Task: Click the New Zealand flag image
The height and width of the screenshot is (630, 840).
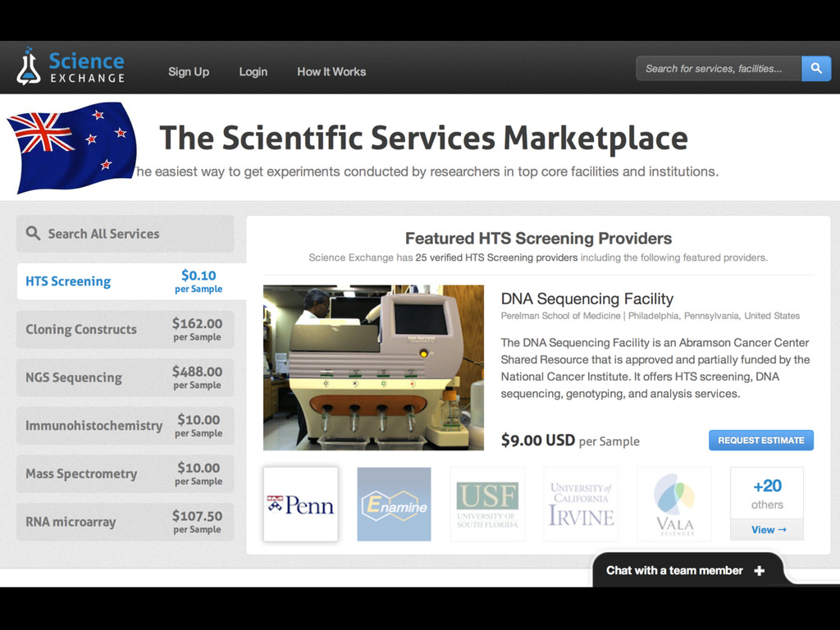Action: [x=71, y=146]
